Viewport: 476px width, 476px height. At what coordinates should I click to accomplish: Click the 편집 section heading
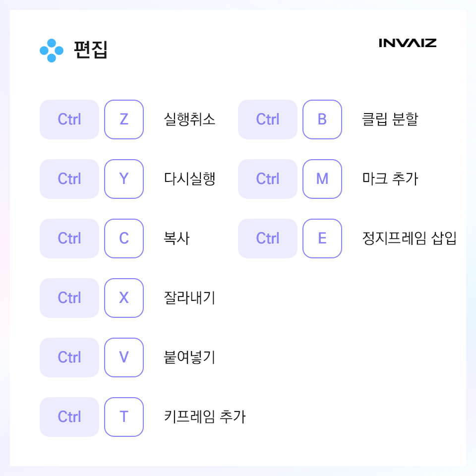pyautogui.click(x=91, y=50)
